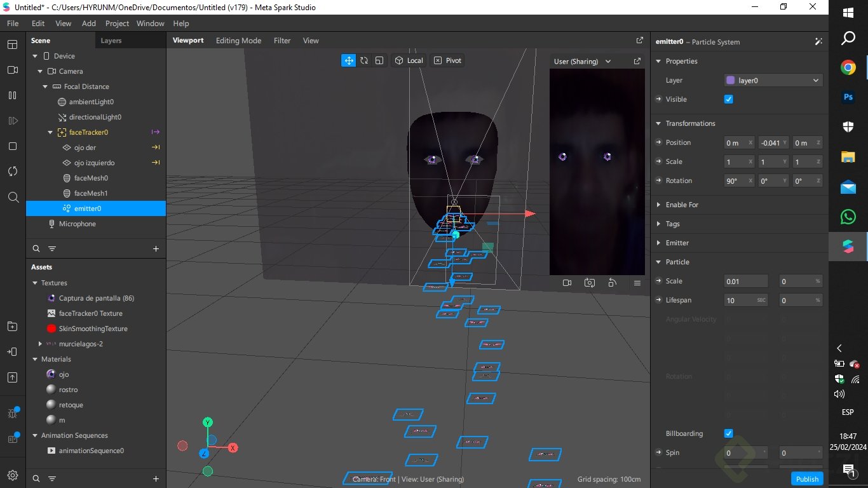This screenshot has height=488, width=868.
Task: Open the simulator hamburger menu
Action: point(637,283)
